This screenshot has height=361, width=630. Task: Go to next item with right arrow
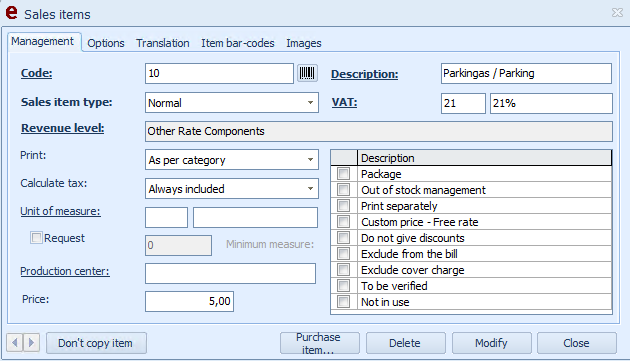31,343
